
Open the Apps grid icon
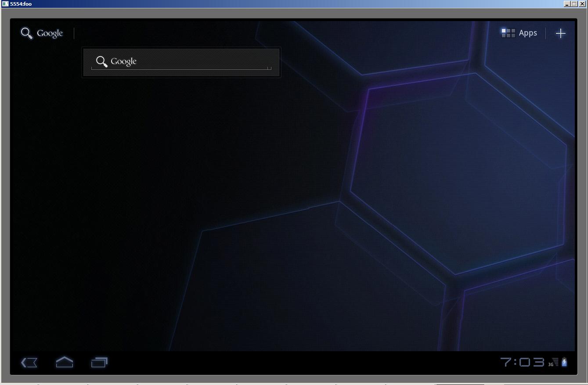(x=508, y=33)
